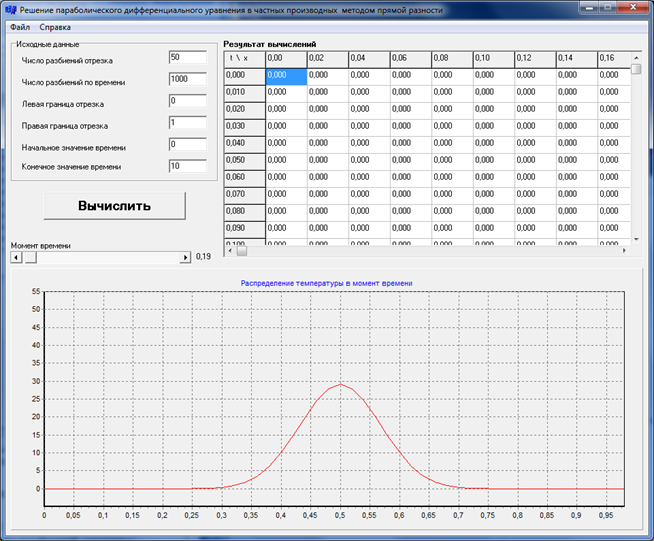Click the right arrow of Момент времени slider
This screenshot has height=541, width=654.
(x=185, y=257)
